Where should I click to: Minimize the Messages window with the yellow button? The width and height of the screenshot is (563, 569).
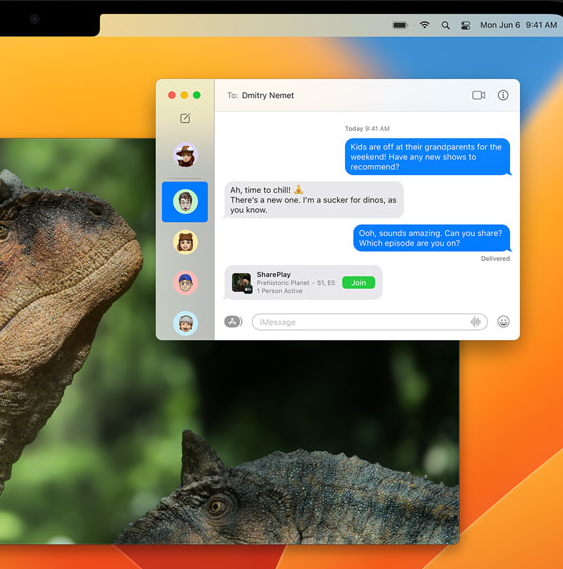[x=184, y=95]
